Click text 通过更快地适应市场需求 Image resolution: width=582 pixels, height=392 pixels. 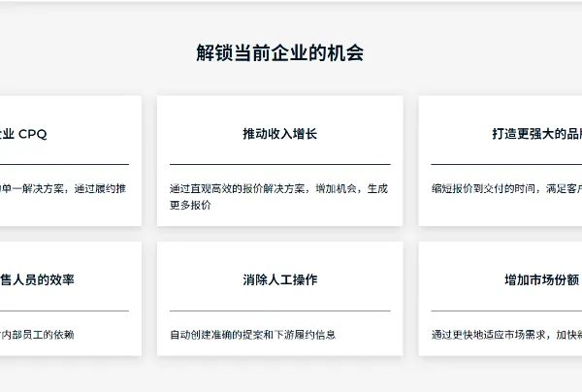coord(488,335)
